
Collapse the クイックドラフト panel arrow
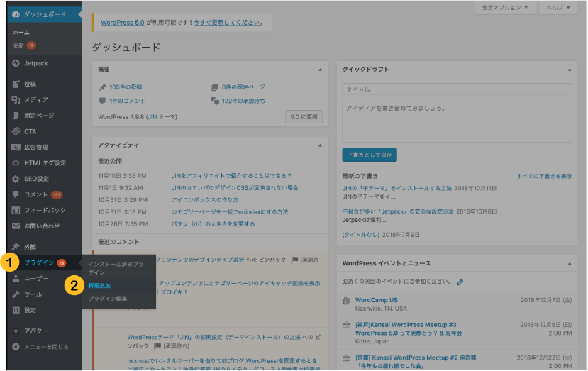coord(568,70)
